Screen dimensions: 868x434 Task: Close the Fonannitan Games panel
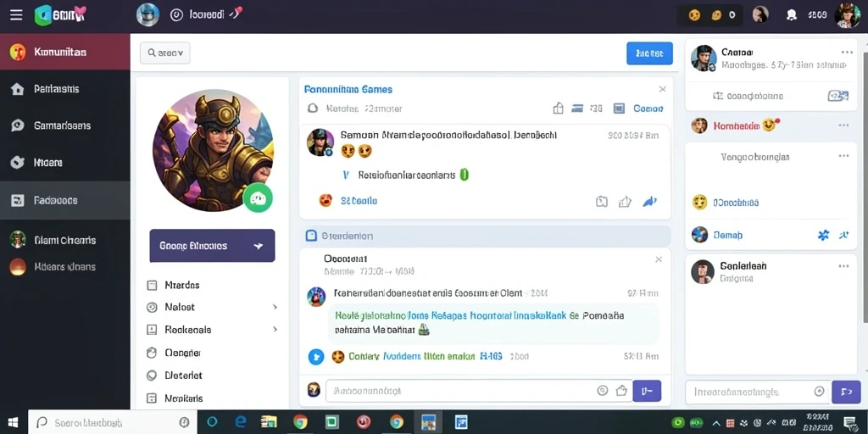(x=662, y=89)
